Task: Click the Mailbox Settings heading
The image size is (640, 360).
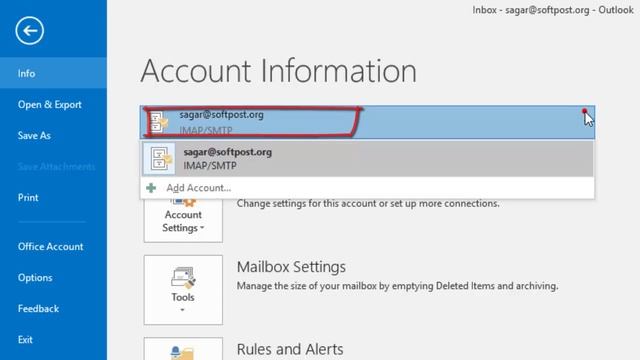Action: tap(291, 267)
